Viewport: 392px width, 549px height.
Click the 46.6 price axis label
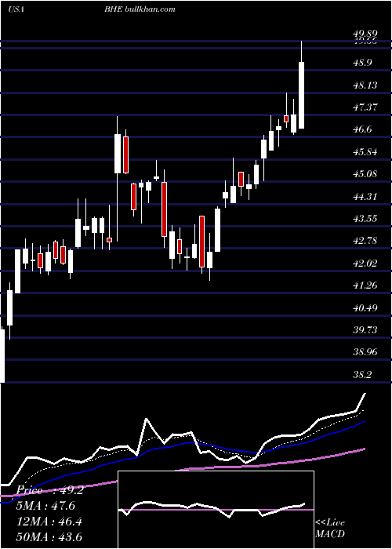362,129
